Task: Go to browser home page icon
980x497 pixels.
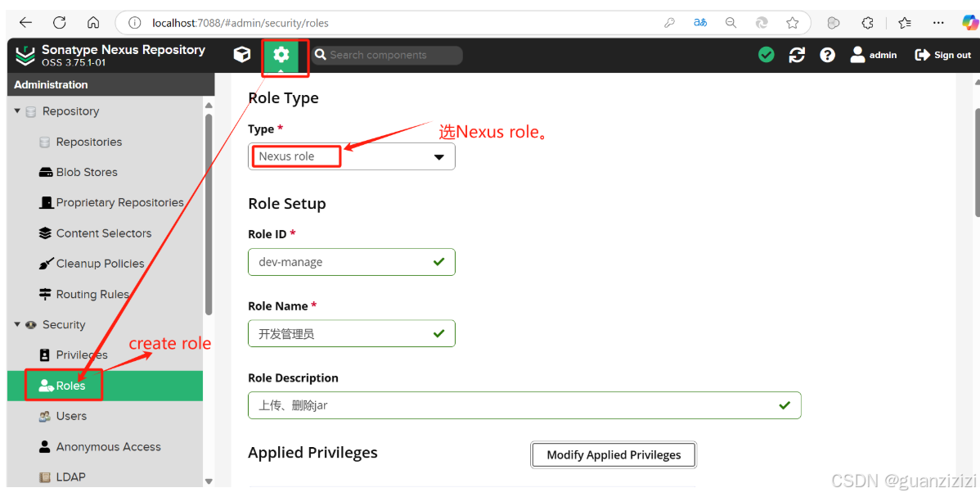Action: point(93,23)
